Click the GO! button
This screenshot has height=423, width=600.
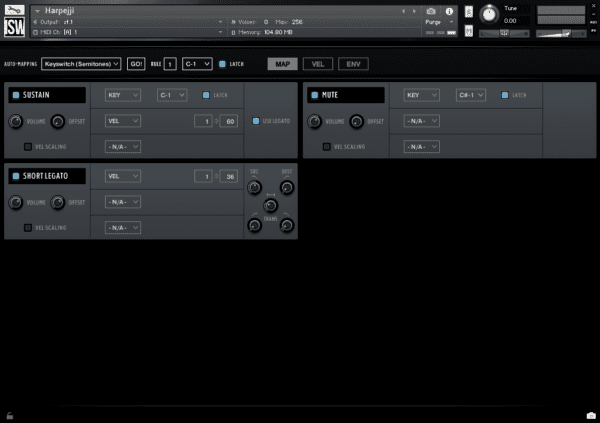click(x=136, y=64)
